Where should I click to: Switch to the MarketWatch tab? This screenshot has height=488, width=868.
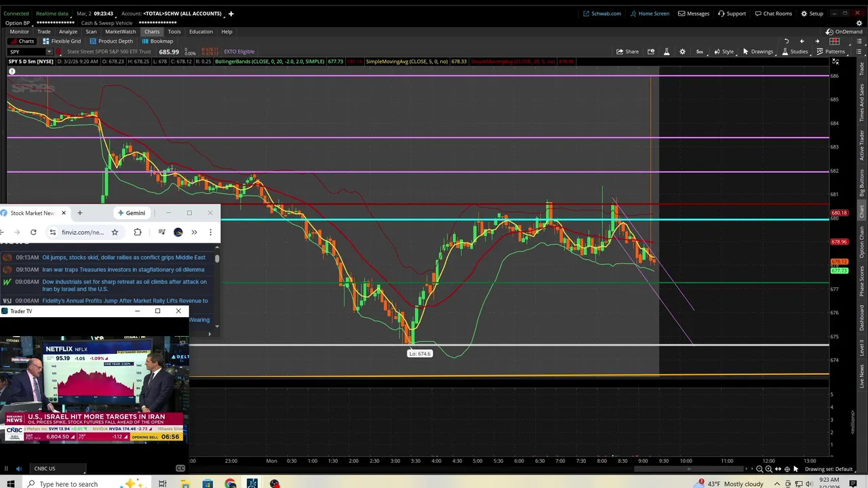point(120,32)
